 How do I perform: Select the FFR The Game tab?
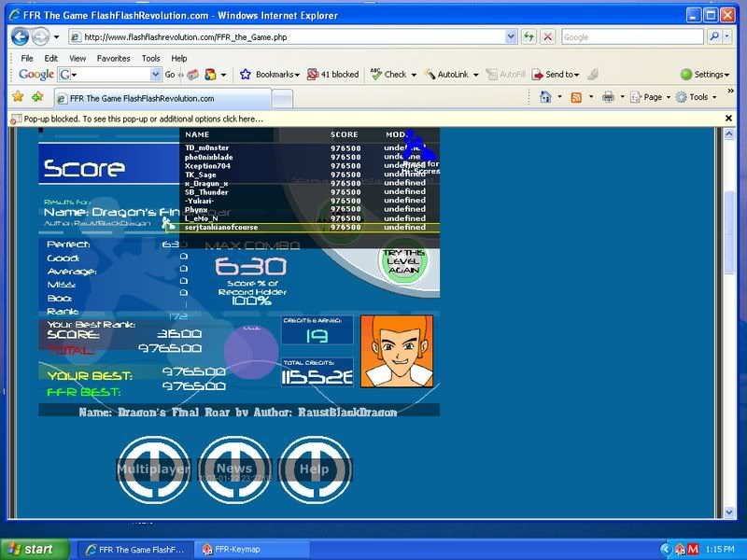click(162, 99)
